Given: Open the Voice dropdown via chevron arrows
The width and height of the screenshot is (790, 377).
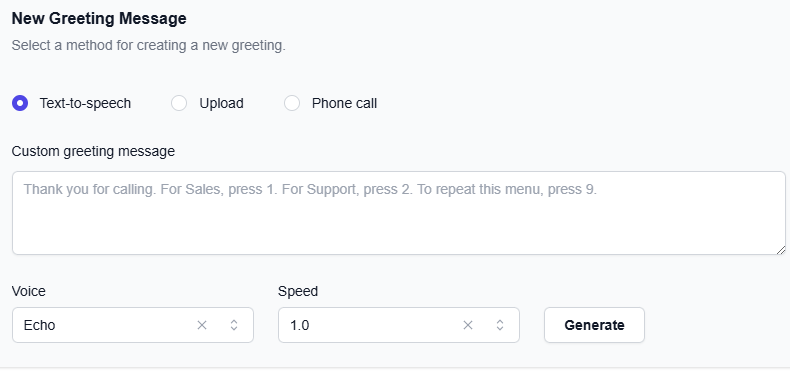Looking at the screenshot, I should click(234, 325).
